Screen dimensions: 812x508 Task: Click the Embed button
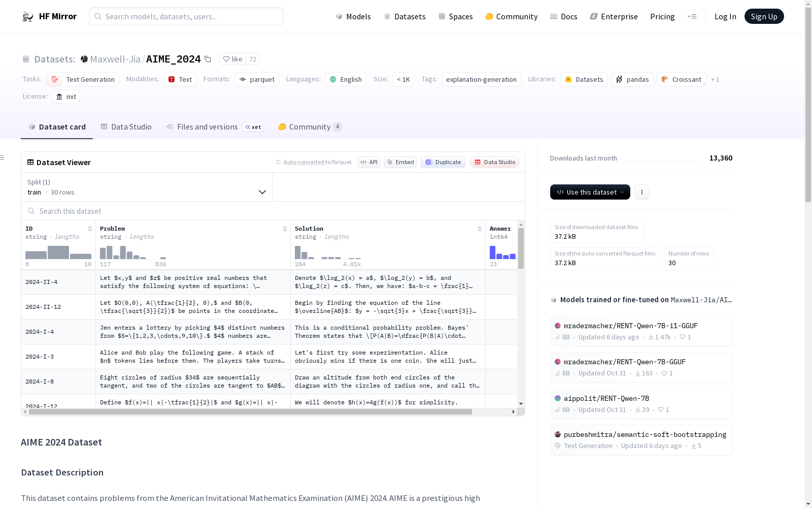point(400,162)
